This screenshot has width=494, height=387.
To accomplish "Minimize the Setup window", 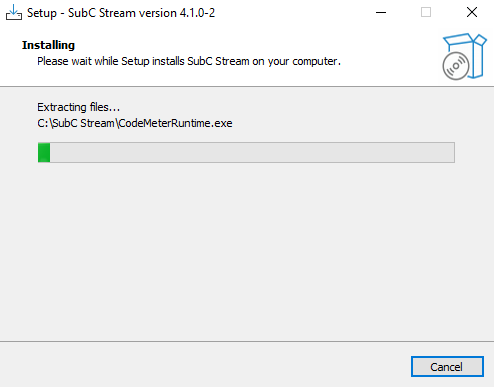I will 381,13.
